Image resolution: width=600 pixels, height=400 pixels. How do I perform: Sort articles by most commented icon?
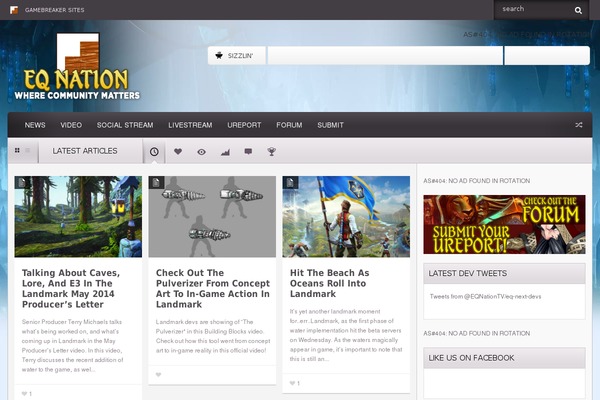coord(248,152)
